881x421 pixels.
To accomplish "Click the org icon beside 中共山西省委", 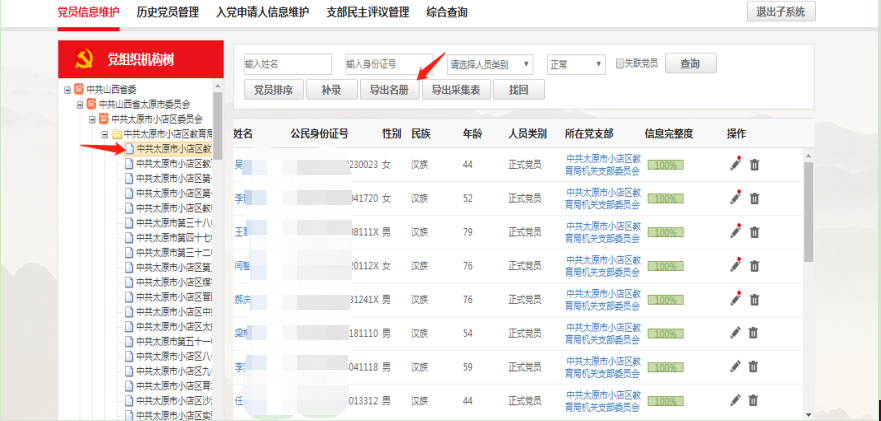I will pos(78,90).
